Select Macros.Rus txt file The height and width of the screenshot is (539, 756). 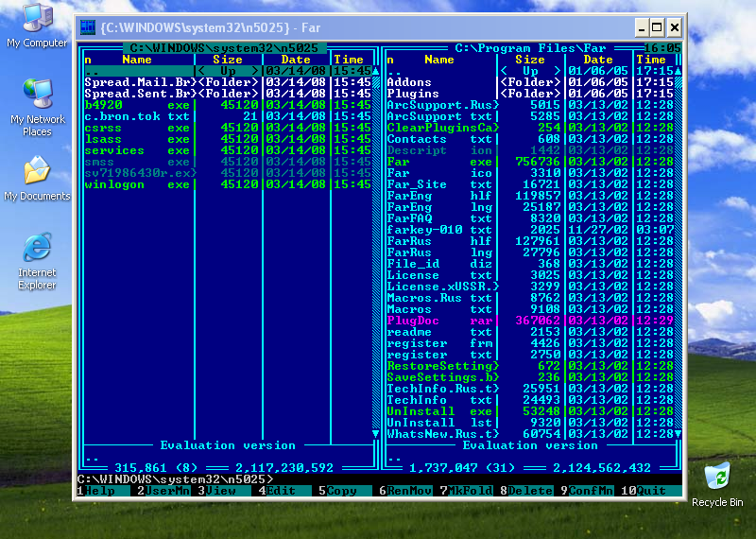tap(530, 298)
